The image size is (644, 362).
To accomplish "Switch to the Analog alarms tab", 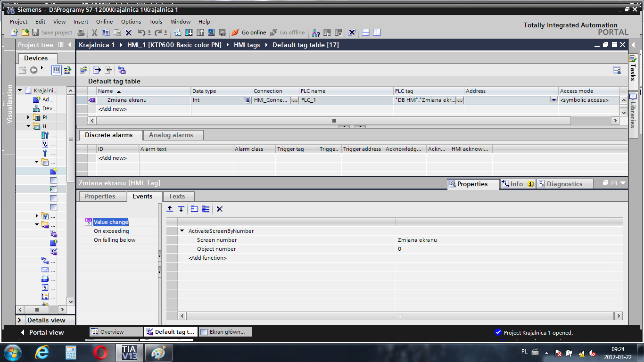I will coord(173,135).
